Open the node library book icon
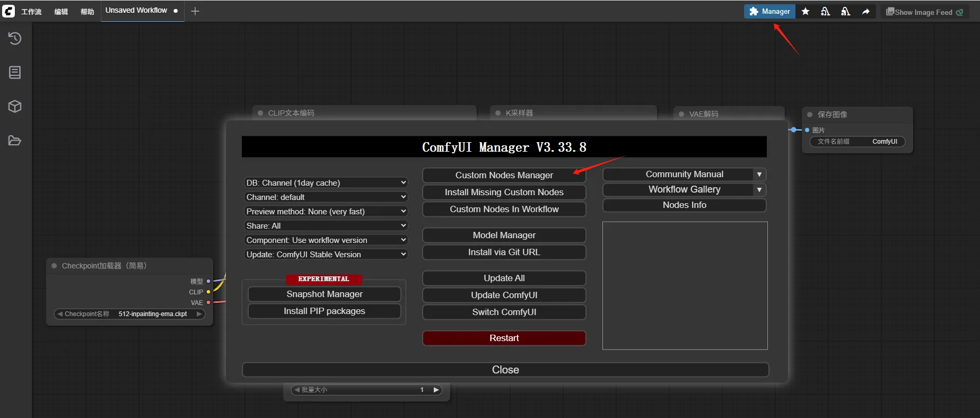980x418 pixels. pyautogui.click(x=15, y=72)
